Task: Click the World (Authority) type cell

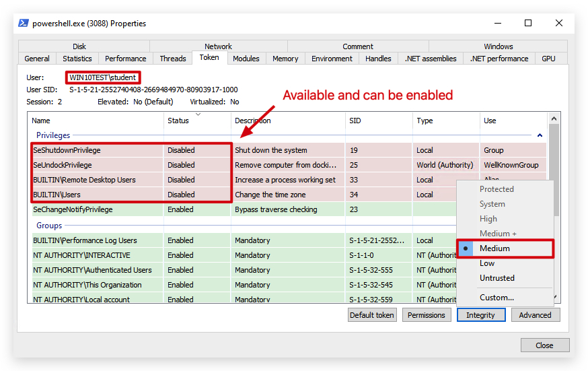Action: tap(445, 165)
